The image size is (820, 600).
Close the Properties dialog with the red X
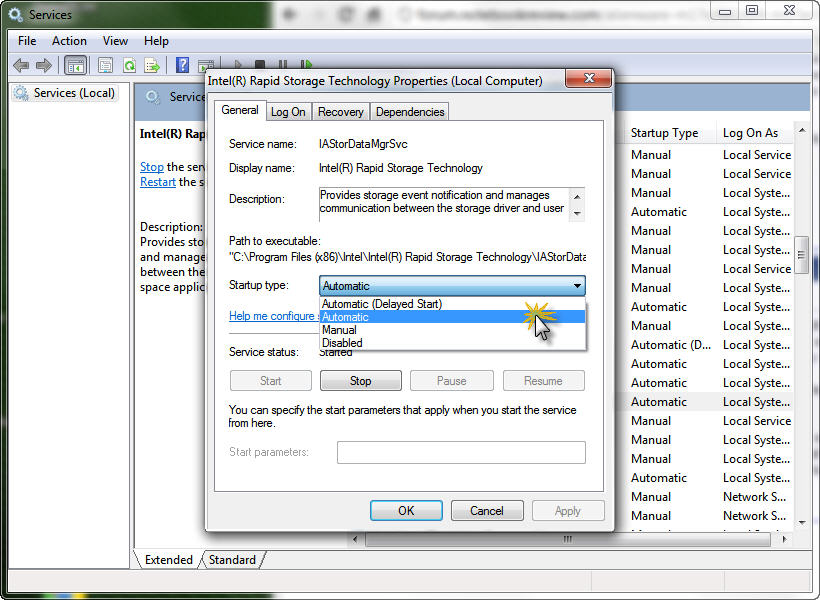(x=589, y=78)
